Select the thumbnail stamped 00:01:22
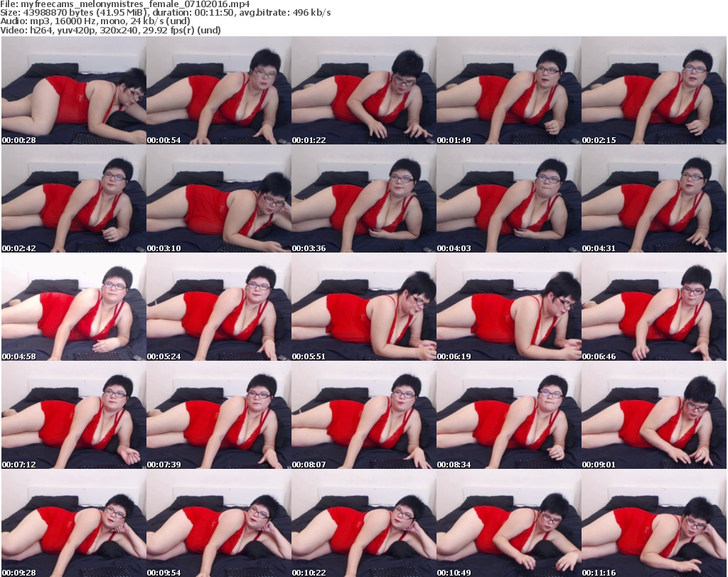This screenshot has width=728, height=577. [364, 90]
